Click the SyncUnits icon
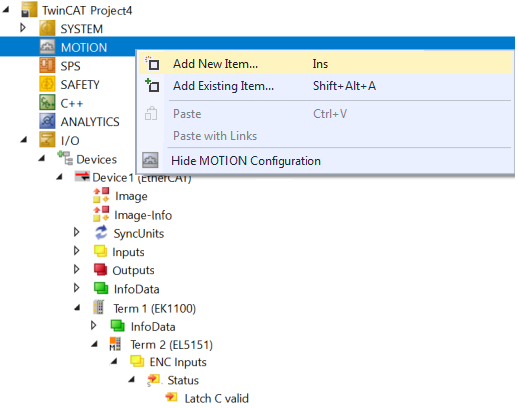The image size is (518, 408). click(x=101, y=233)
